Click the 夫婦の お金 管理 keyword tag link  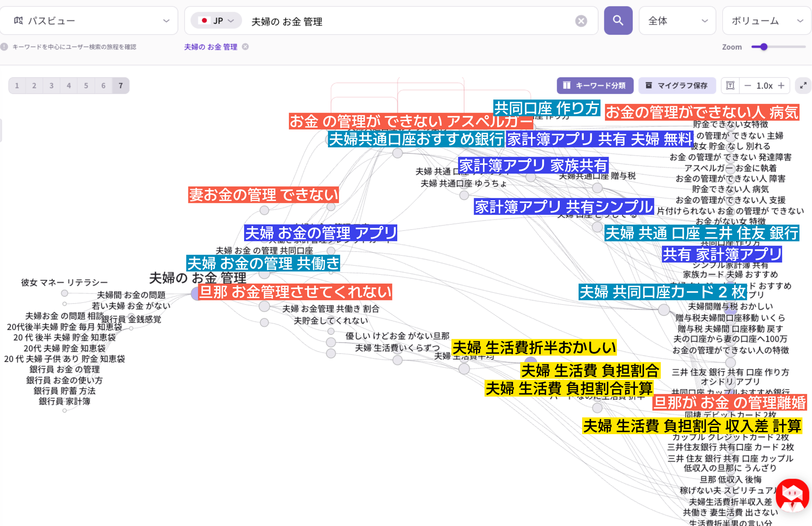point(210,47)
